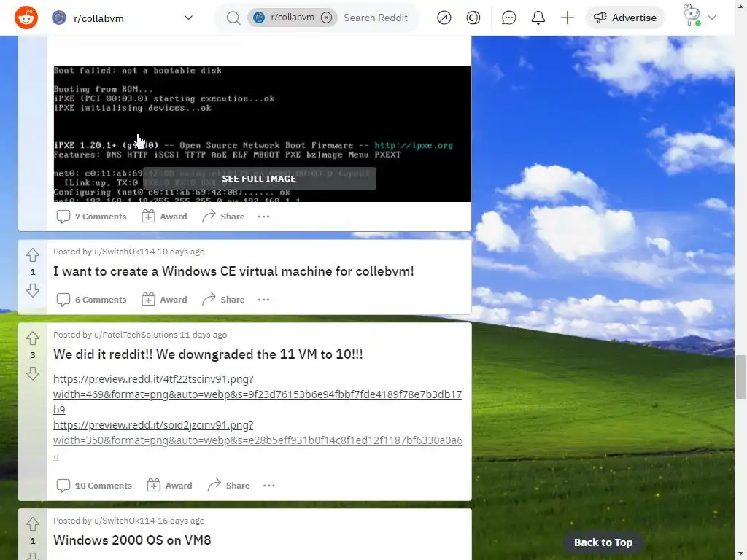747x560 pixels.
Task: Open the soid2jzcinv91.png preview link
Action: (x=258, y=440)
